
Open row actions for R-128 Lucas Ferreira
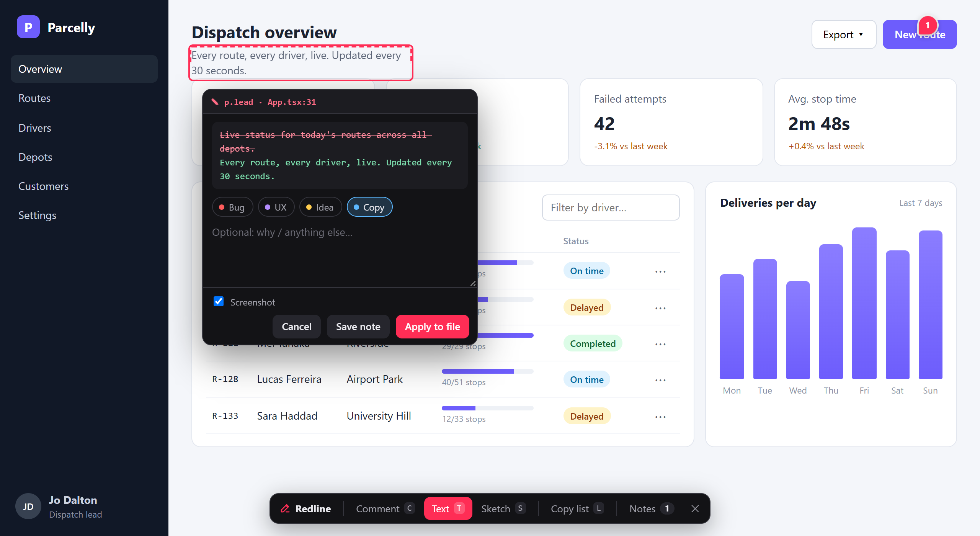click(x=660, y=380)
